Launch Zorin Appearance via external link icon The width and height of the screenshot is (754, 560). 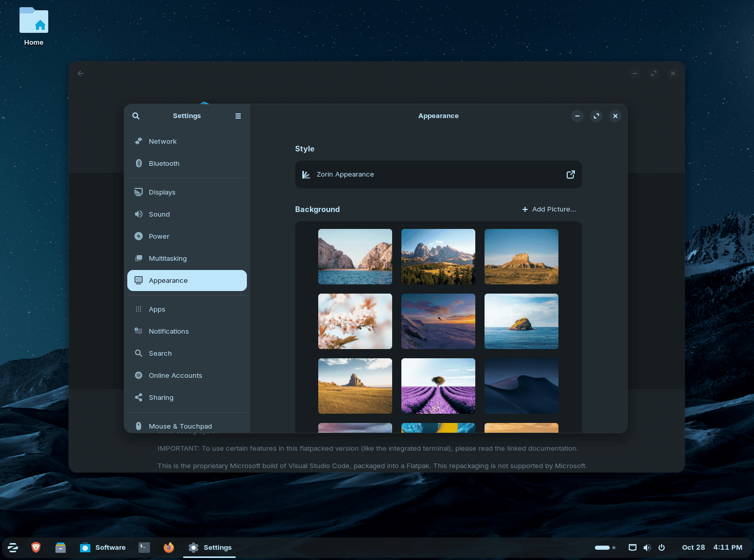pos(571,175)
